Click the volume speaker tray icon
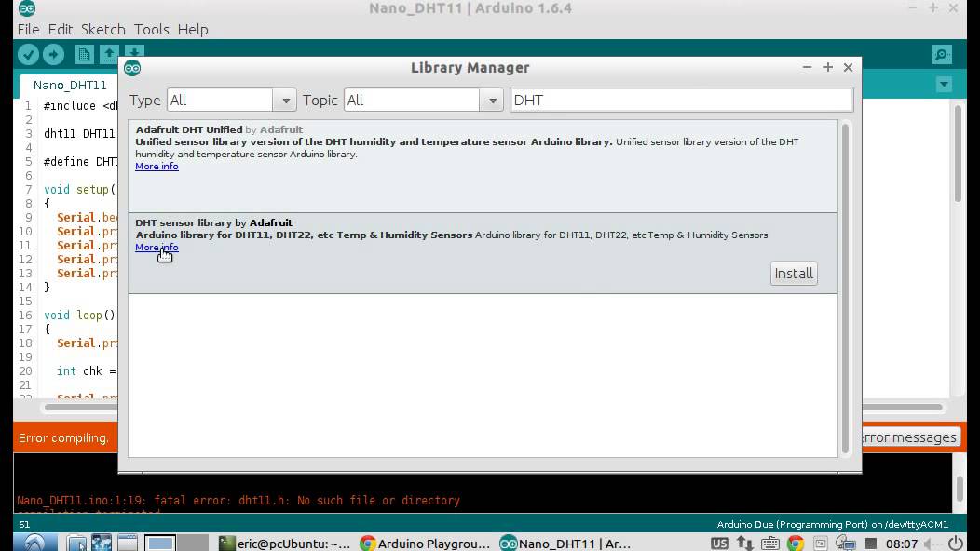Image resolution: width=980 pixels, height=551 pixels. (x=931, y=544)
